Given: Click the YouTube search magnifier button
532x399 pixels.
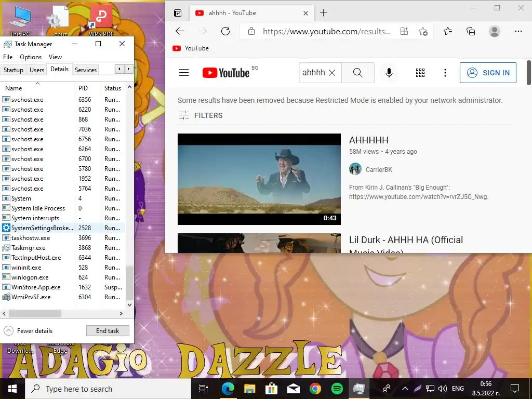Looking at the screenshot, I should tap(357, 73).
